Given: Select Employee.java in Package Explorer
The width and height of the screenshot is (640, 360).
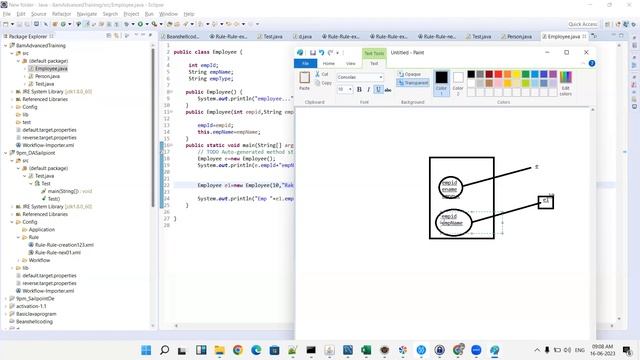Looking at the screenshot, I should 48,69.
